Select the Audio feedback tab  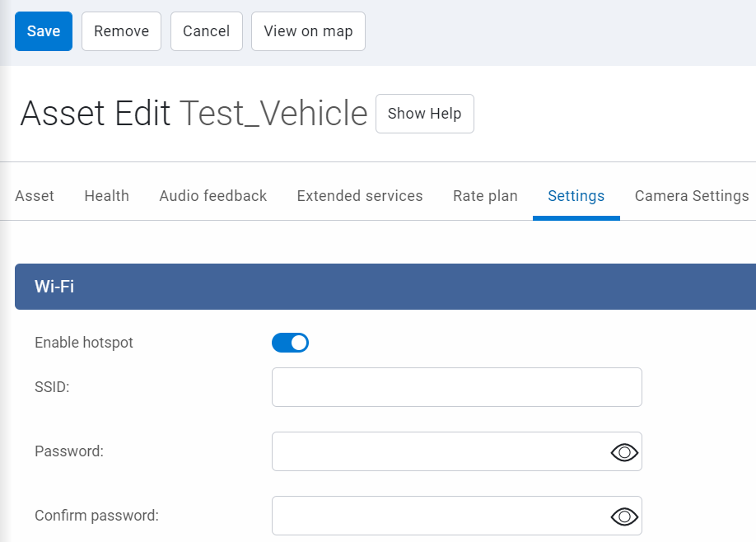coord(212,196)
